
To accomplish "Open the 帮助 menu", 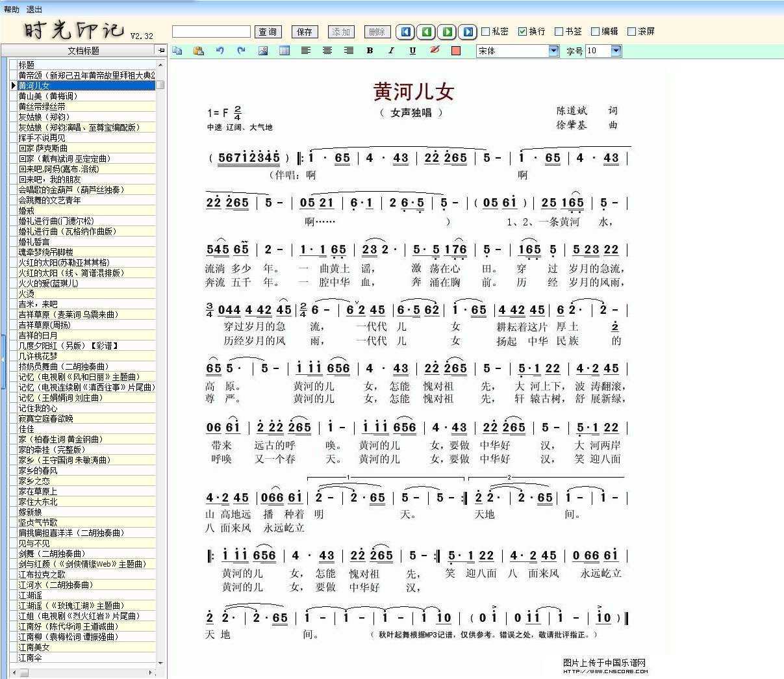I will pyautogui.click(x=11, y=10).
